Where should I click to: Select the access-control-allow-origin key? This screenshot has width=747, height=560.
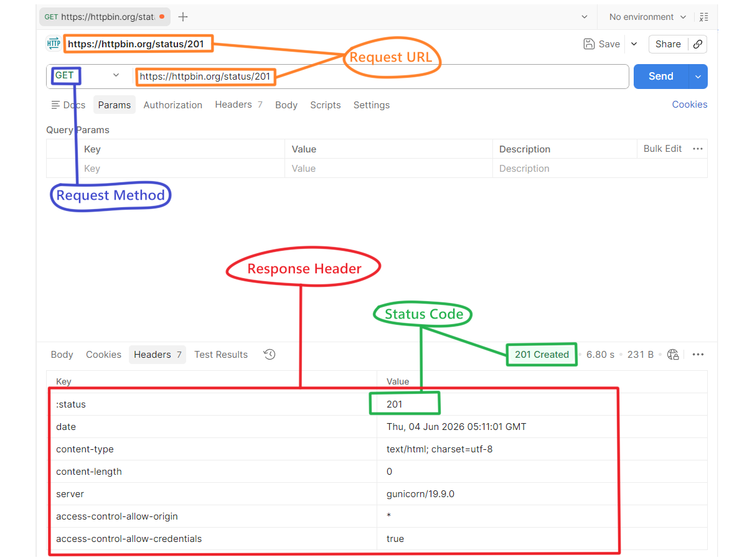click(x=117, y=516)
